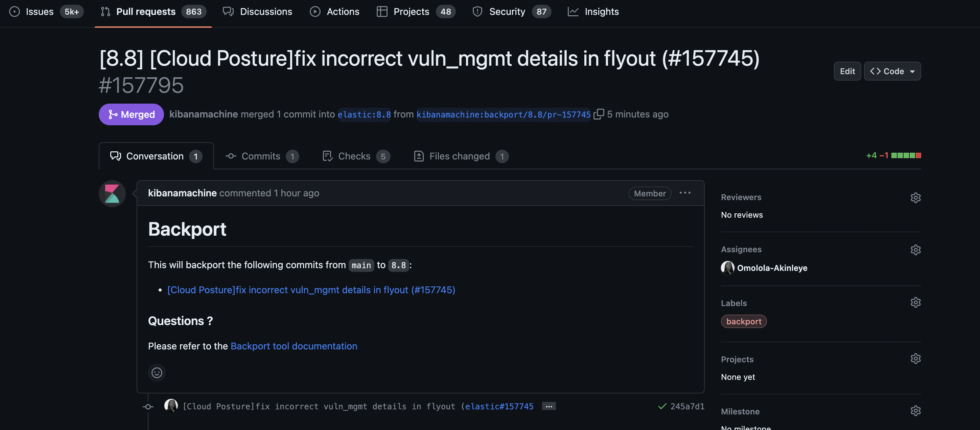Copy the branch name using the copy icon

(599, 114)
